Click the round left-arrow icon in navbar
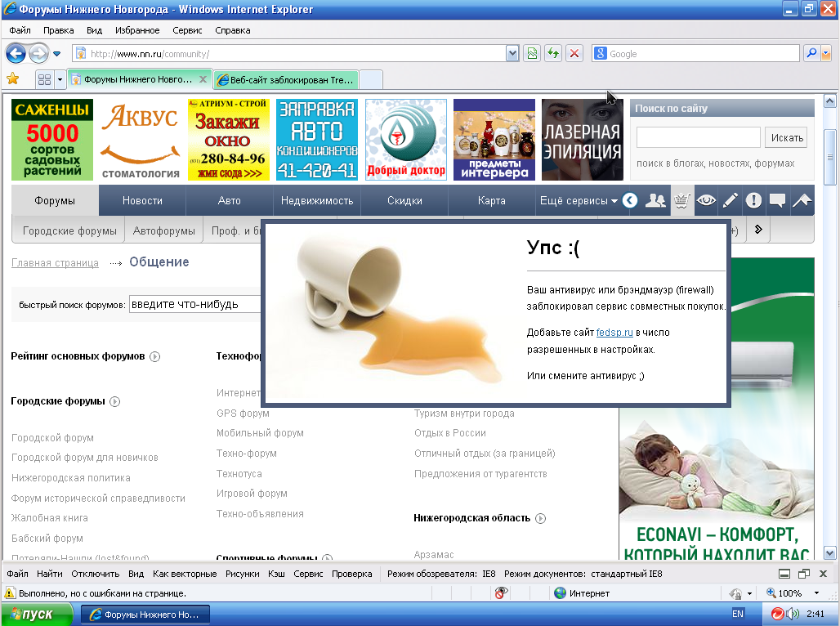Viewport: 840px width, 626px height. point(631,200)
